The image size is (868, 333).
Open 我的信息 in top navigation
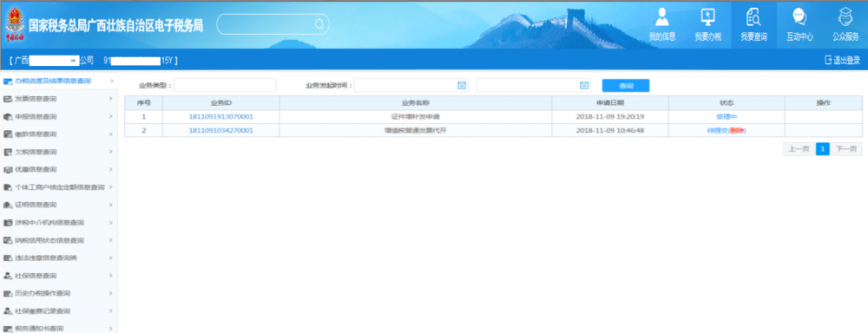tap(662, 25)
